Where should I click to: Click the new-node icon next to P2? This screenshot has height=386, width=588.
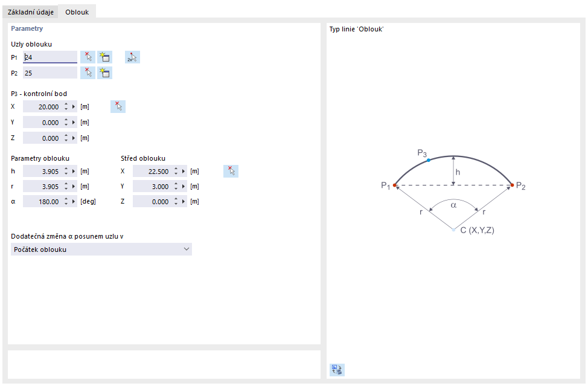[105, 73]
